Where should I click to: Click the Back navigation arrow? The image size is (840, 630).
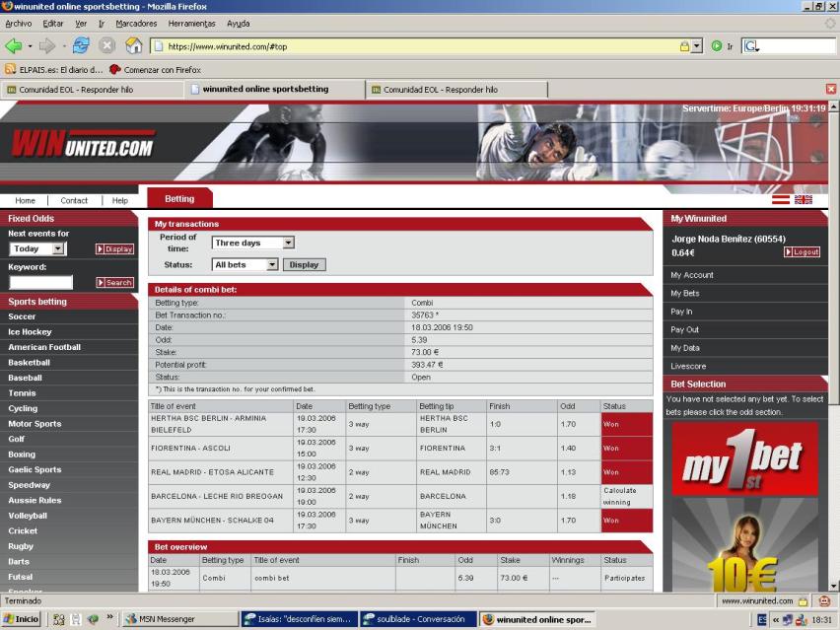tap(14, 45)
